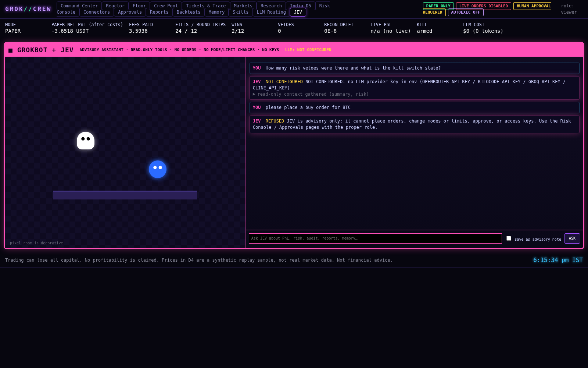
Task: Open the Command Center tab
Action: [x=79, y=6]
